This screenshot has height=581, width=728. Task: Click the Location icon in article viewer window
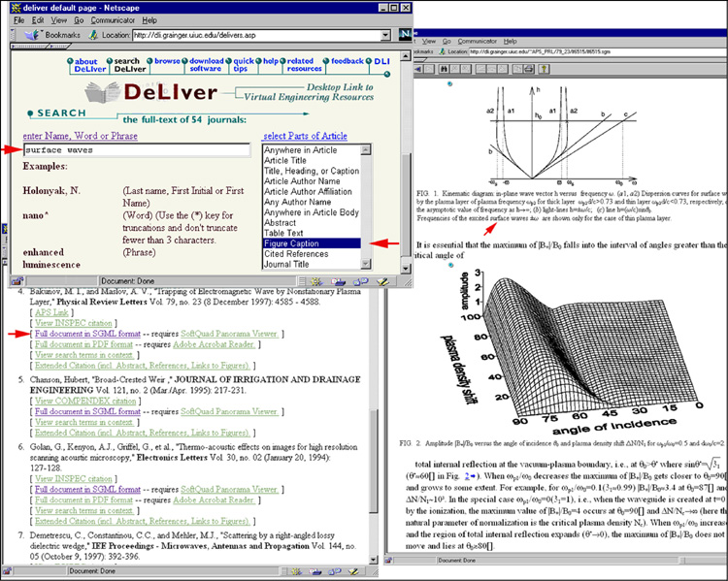click(x=443, y=51)
